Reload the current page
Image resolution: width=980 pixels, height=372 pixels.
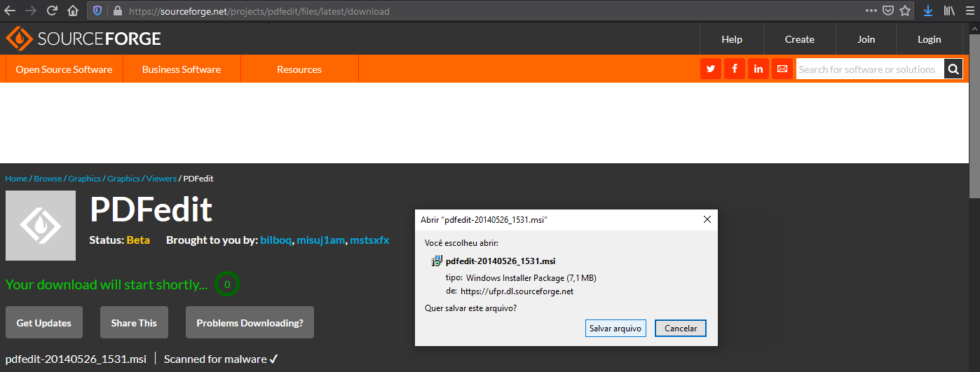[x=52, y=11]
